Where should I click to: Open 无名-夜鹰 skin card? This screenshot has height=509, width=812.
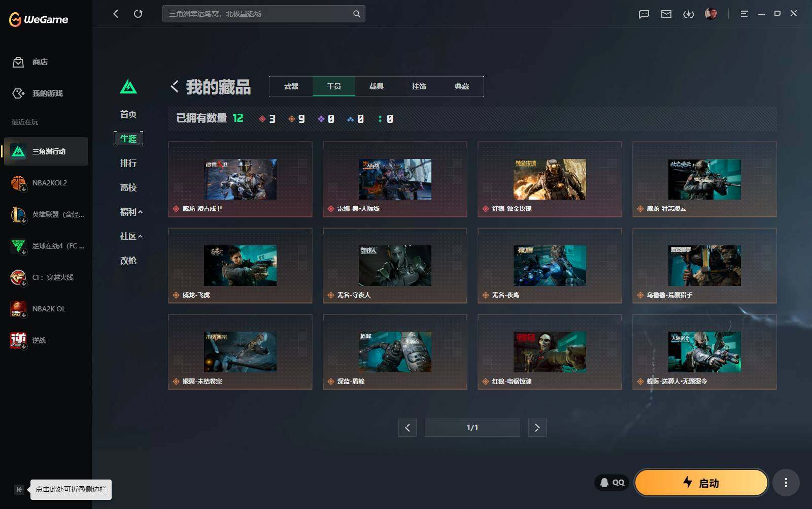tap(550, 266)
